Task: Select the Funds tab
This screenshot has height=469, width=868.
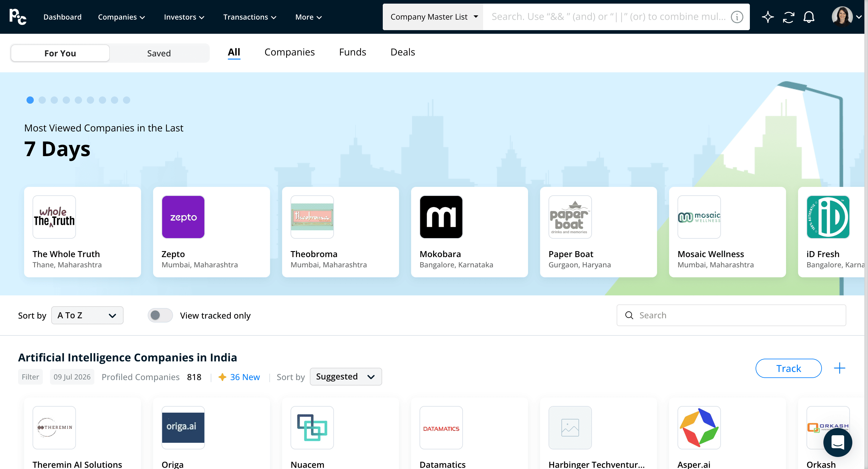Action: click(352, 52)
